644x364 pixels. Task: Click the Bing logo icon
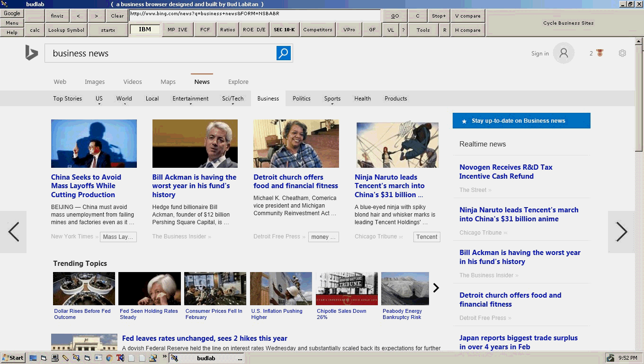(x=32, y=53)
